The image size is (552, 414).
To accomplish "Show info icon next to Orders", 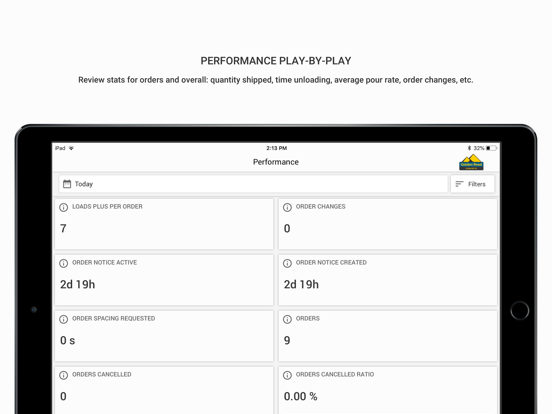I will tap(287, 319).
